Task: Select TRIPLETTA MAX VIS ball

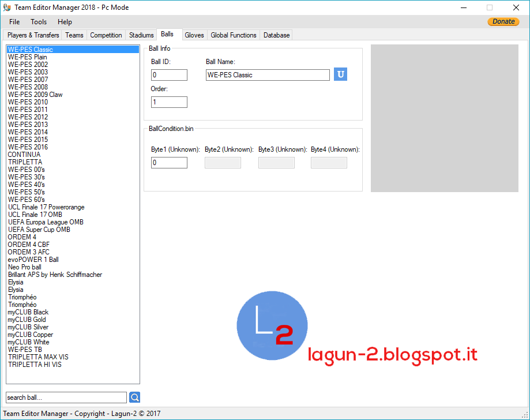Action: click(73, 357)
